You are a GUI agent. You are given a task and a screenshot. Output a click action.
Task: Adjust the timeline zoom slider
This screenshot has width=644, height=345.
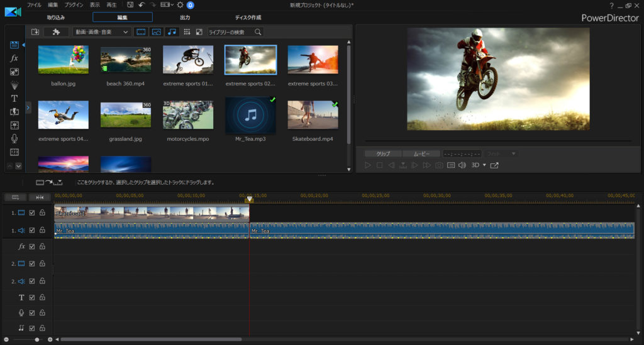(37, 340)
